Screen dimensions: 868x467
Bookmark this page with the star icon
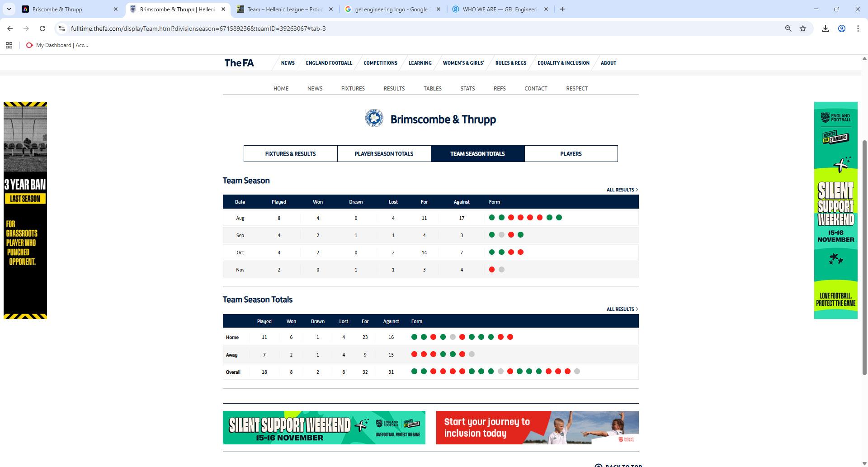pos(803,29)
